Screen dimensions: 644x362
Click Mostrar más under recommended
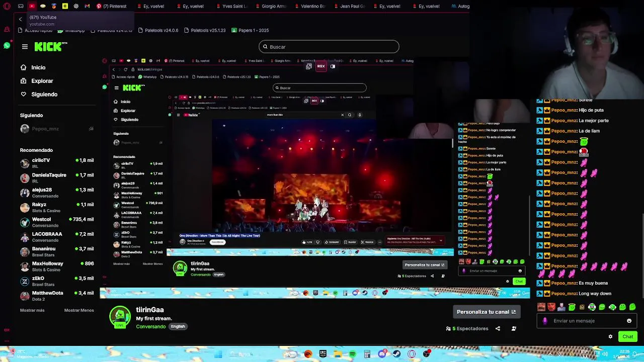[x=32, y=310]
